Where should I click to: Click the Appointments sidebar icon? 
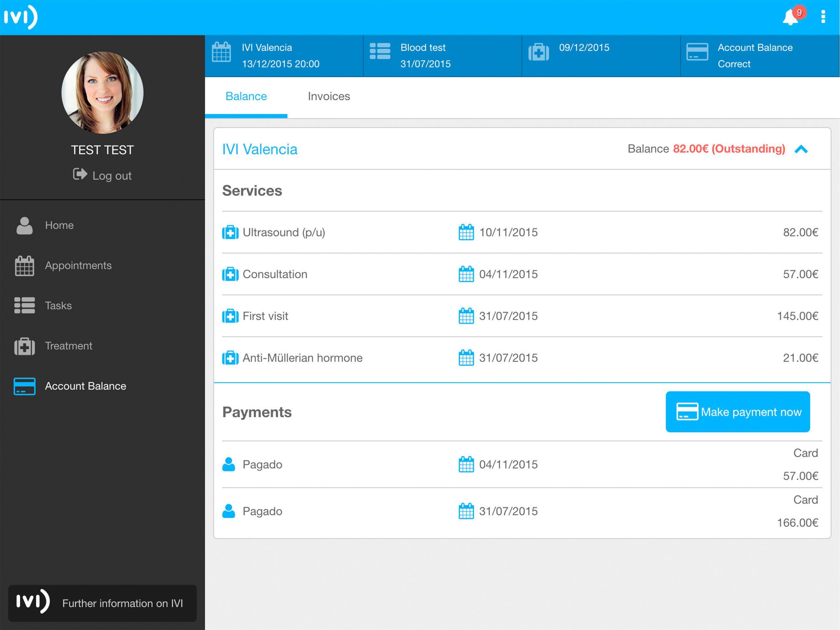point(25,265)
